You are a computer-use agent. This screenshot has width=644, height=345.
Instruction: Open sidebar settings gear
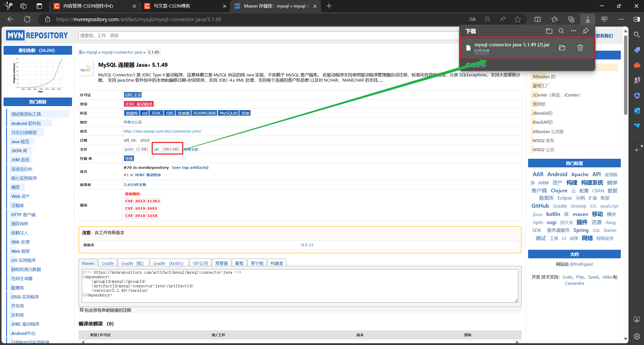(x=637, y=336)
